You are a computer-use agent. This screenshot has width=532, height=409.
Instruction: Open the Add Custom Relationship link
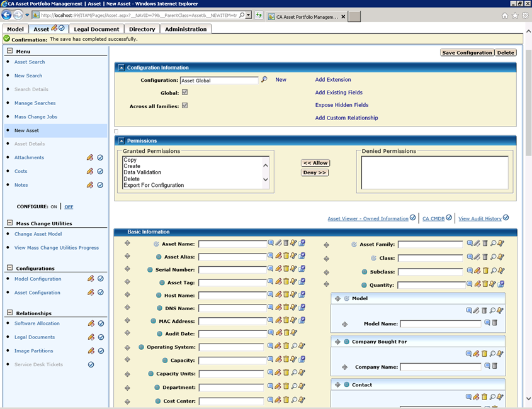[x=346, y=118]
